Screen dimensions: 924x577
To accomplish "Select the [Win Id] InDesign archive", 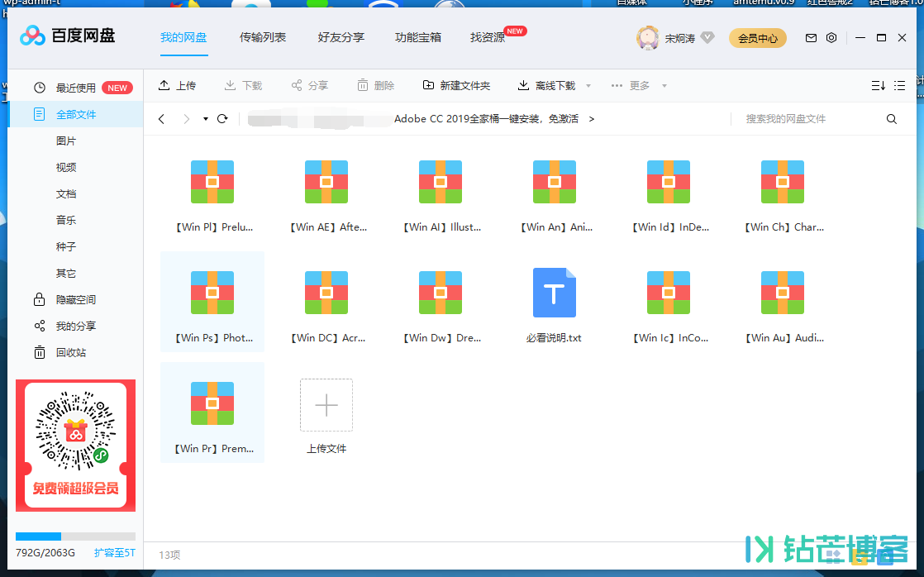I will (669, 195).
